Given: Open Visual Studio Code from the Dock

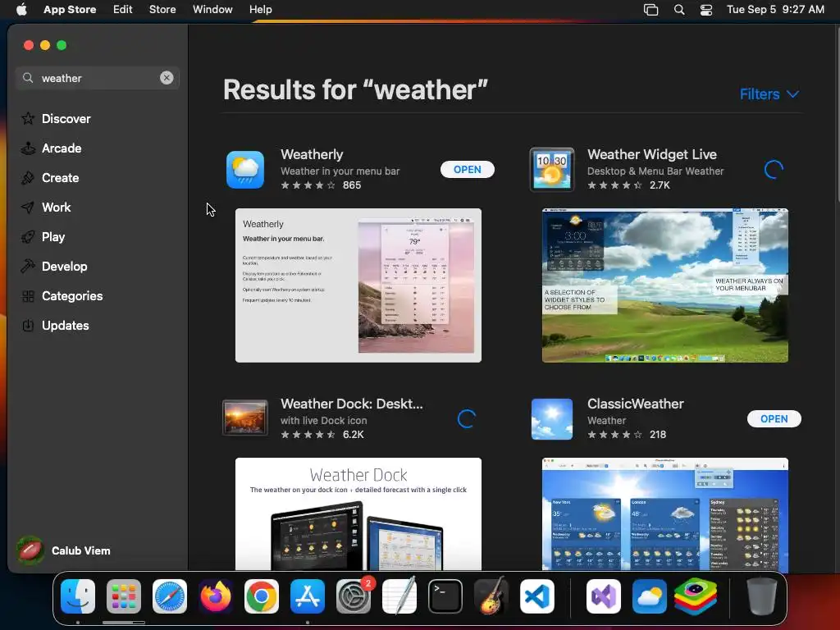Looking at the screenshot, I should tap(537, 596).
